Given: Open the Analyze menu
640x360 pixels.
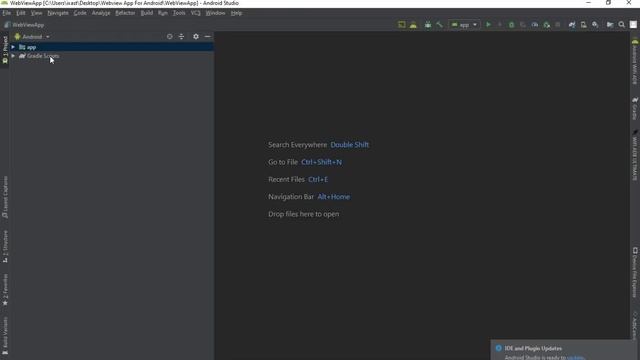Looking at the screenshot, I should [101, 13].
